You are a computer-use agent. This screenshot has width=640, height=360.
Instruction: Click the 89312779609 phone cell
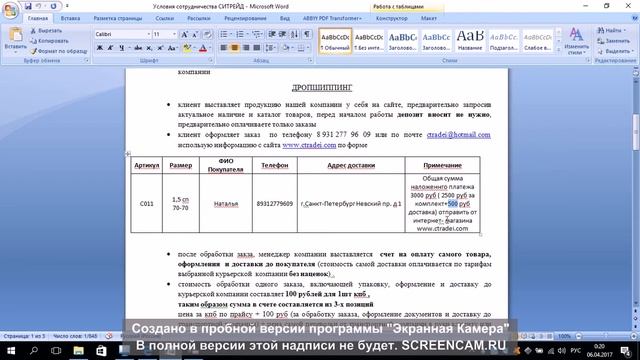coord(275,204)
